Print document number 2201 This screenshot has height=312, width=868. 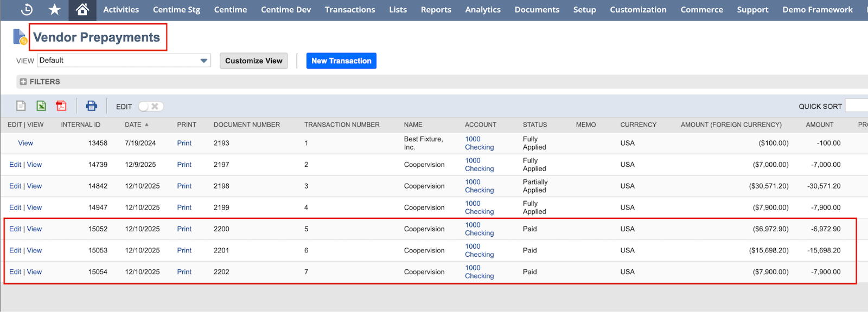[184, 250]
